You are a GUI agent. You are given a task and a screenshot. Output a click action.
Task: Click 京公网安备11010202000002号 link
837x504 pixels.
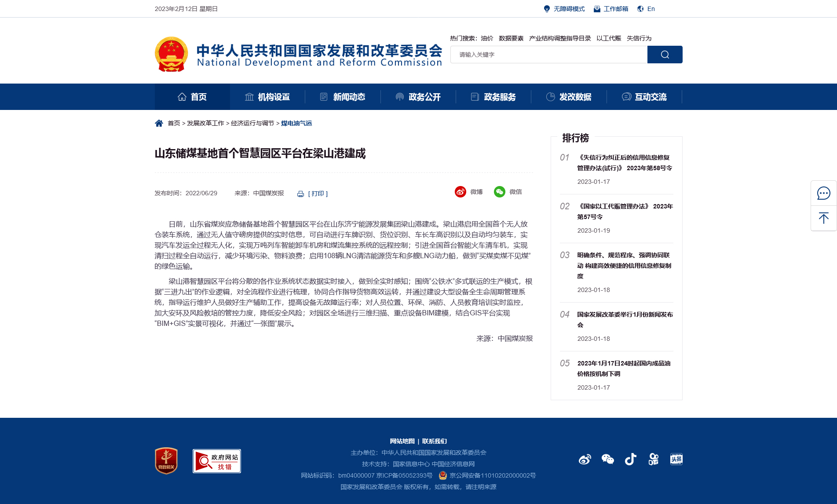tap(493, 475)
